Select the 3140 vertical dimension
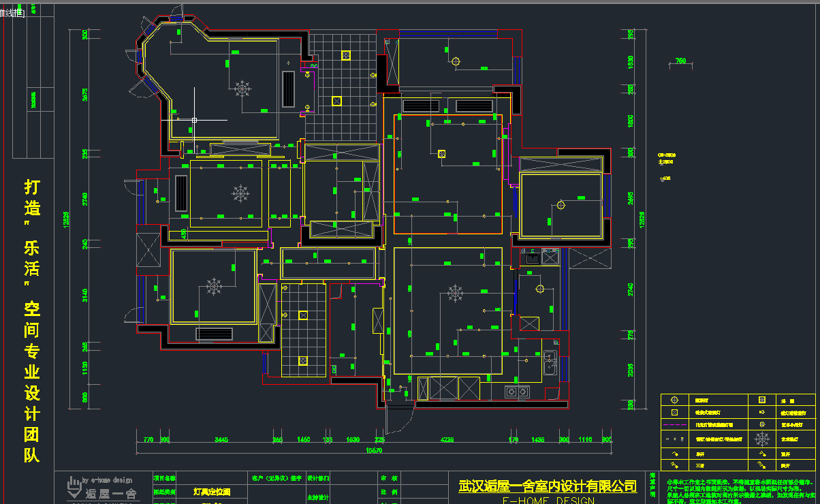The height and width of the screenshot is (504, 820). click(x=85, y=296)
